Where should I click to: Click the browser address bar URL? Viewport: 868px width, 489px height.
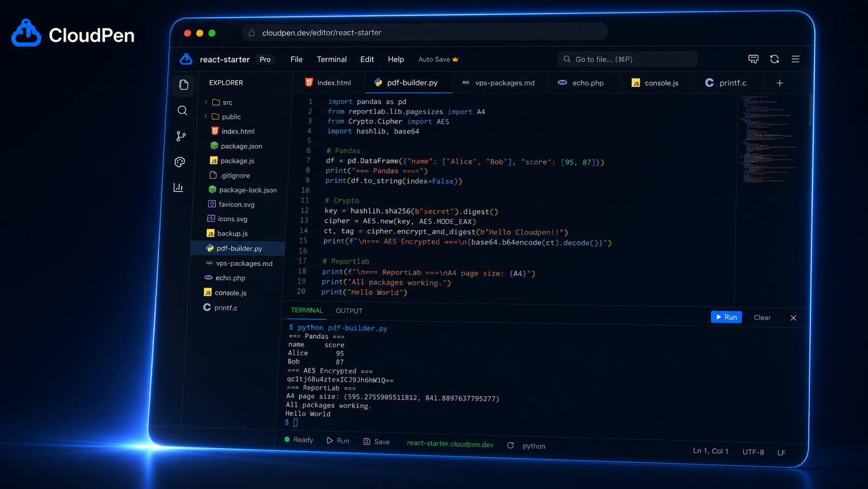pos(321,33)
